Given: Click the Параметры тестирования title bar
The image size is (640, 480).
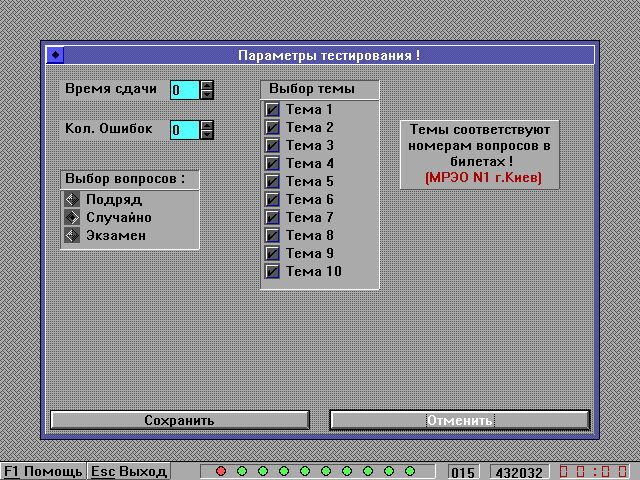Looking at the screenshot, I should (329, 55).
